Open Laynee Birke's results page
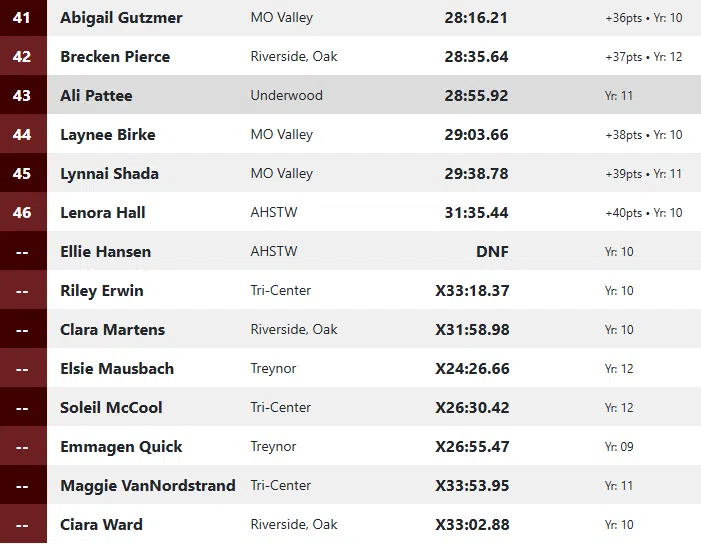The image size is (701, 544). pyautogui.click(x=107, y=135)
